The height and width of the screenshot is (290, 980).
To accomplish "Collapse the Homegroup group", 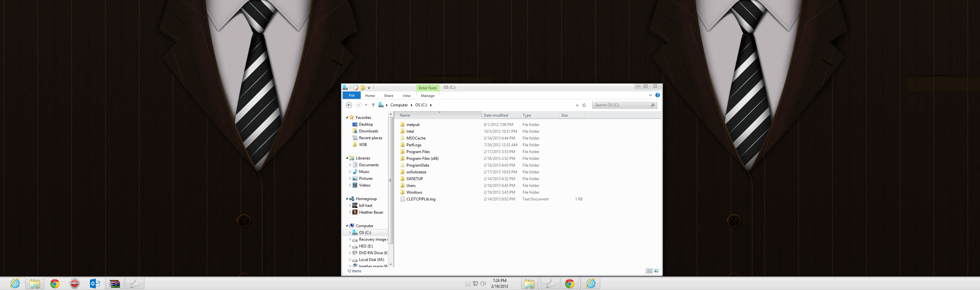I will 347,199.
